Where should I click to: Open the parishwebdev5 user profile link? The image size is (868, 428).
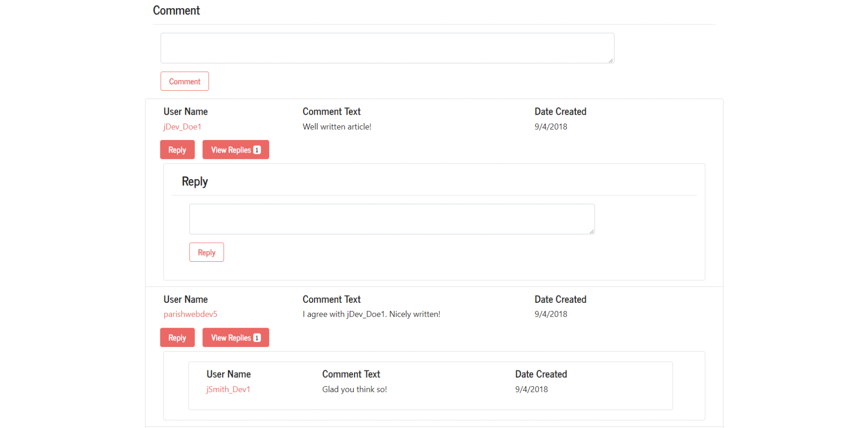pos(190,314)
